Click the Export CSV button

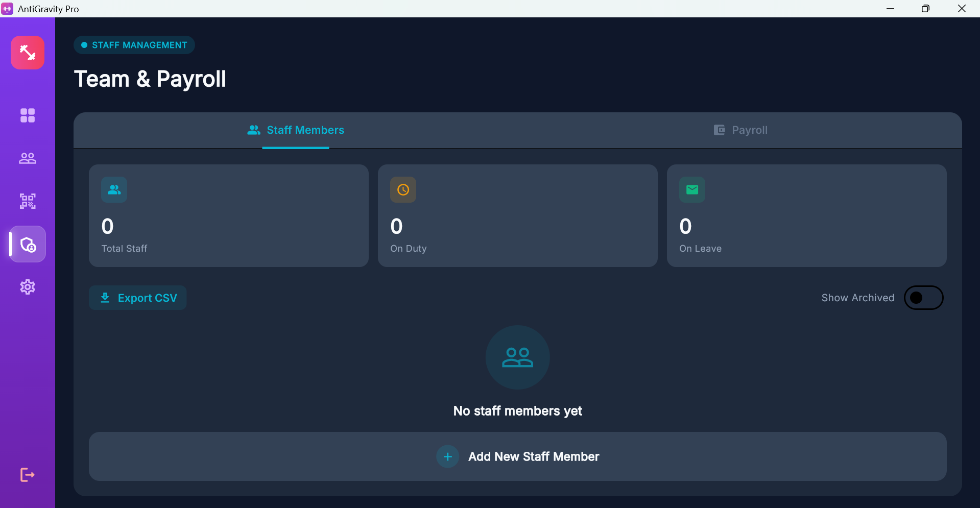point(138,298)
